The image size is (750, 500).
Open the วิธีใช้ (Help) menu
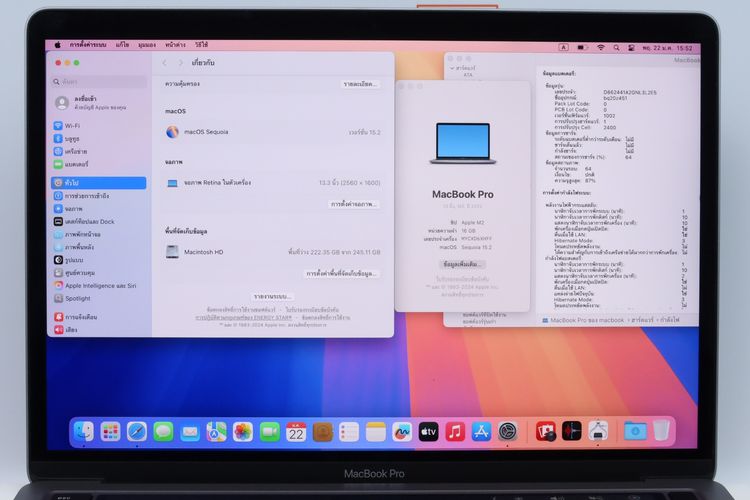pyautogui.click(x=201, y=44)
